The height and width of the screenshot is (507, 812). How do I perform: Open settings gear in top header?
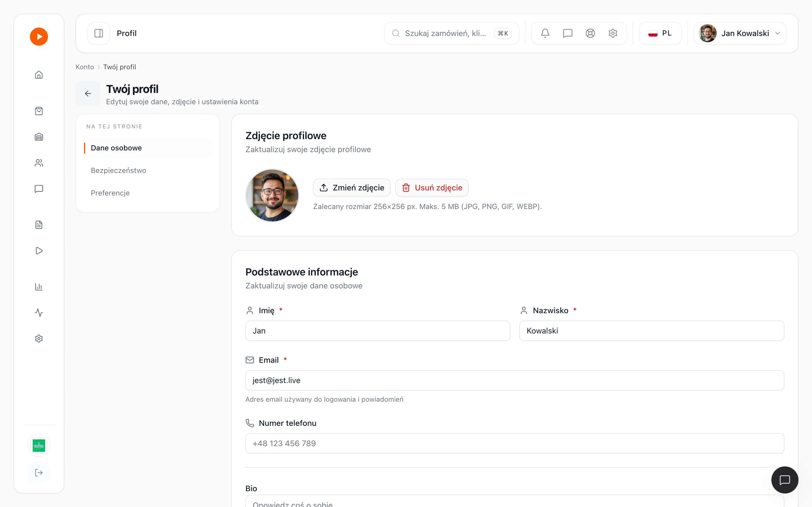(x=613, y=33)
